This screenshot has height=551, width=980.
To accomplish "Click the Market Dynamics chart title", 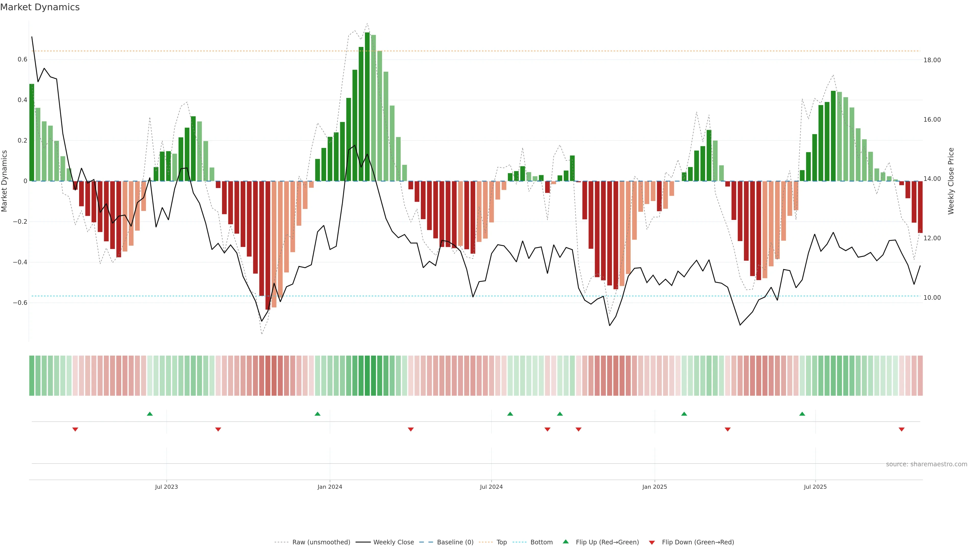I will pyautogui.click(x=40, y=7).
